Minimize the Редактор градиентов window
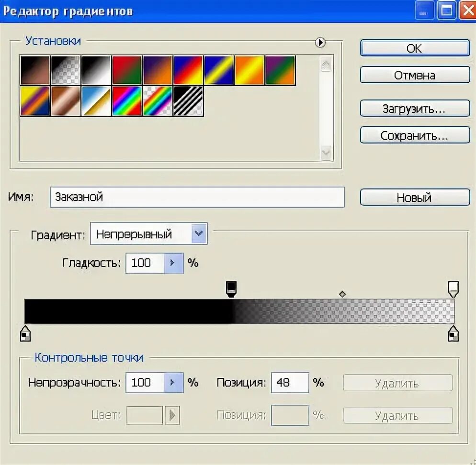 [x=424, y=11]
